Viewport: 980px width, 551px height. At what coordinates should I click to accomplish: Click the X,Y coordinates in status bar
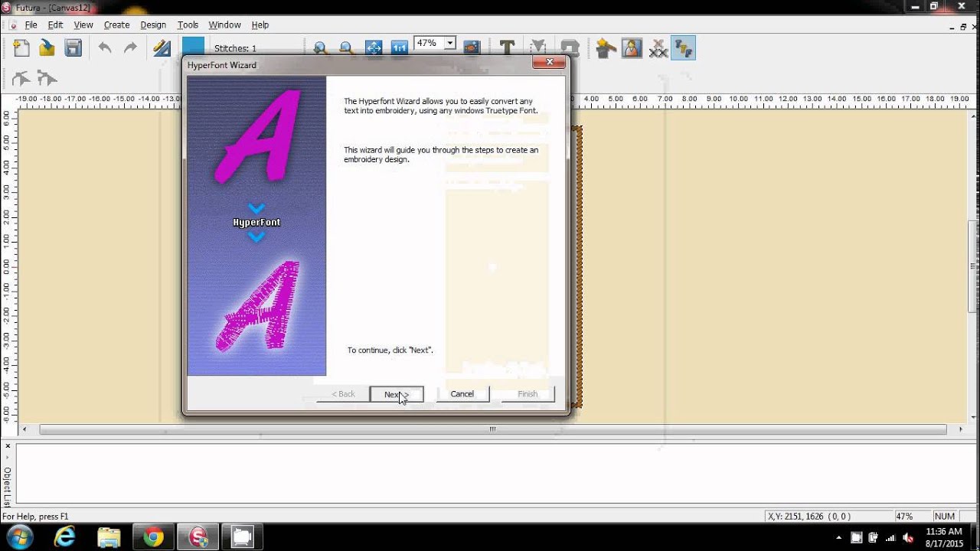click(809, 517)
